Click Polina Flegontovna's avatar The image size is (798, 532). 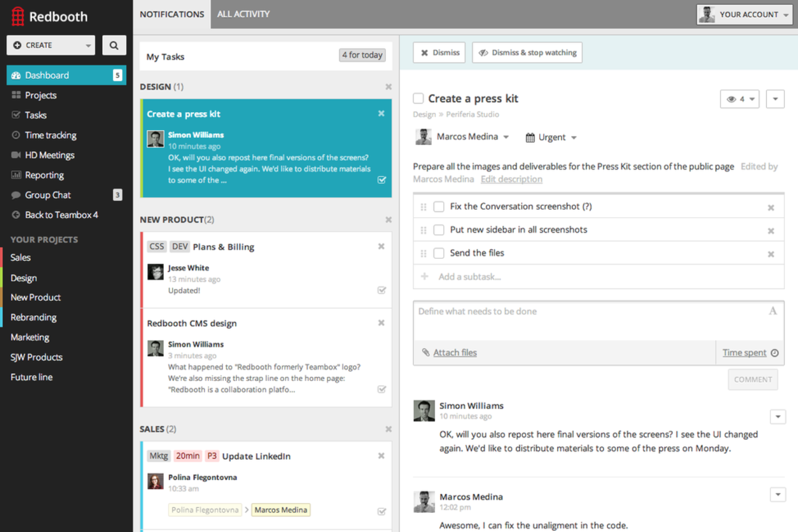point(156,481)
